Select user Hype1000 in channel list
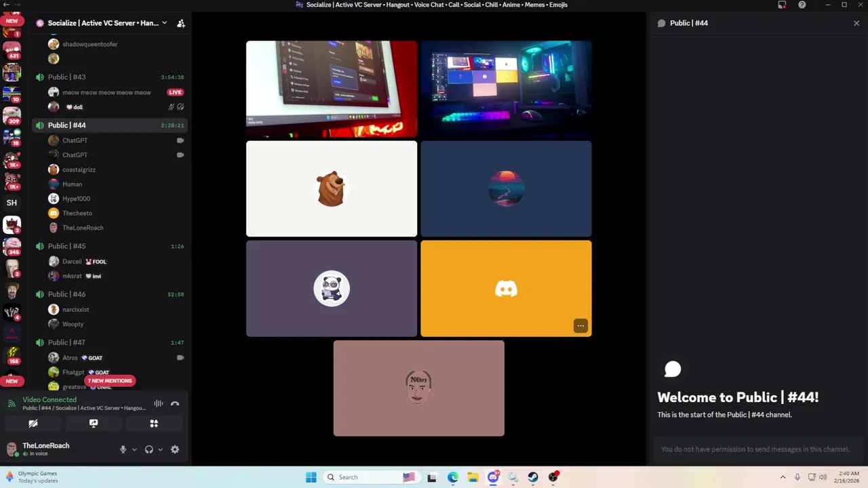 coord(76,199)
